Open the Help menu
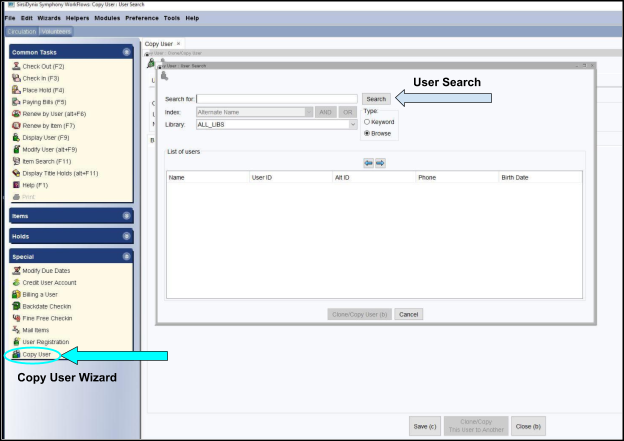The height and width of the screenshot is (441, 624). (192, 18)
